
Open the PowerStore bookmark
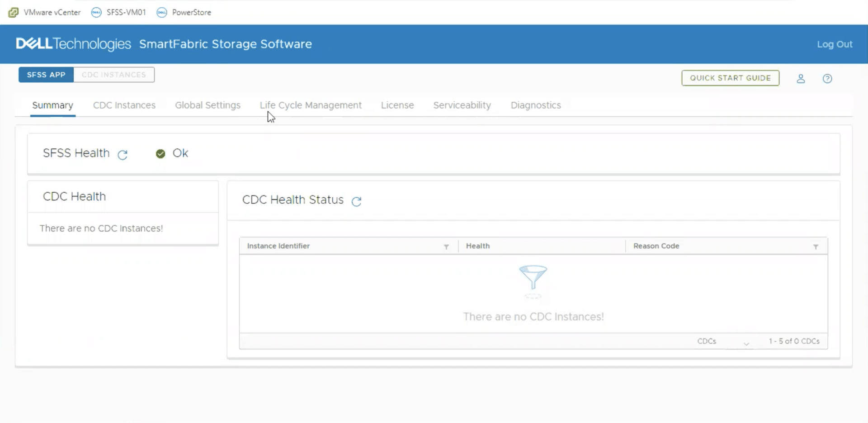(x=184, y=12)
